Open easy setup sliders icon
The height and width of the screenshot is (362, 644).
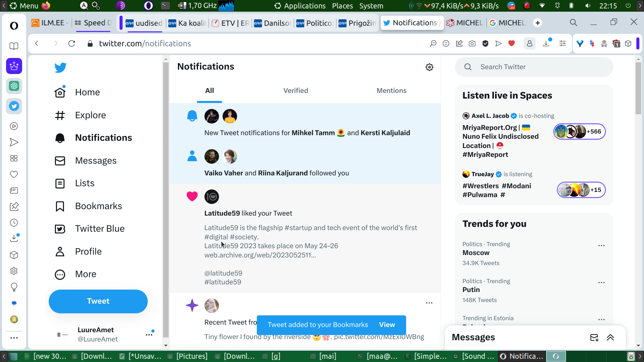pyautogui.click(x=563, y=43)
